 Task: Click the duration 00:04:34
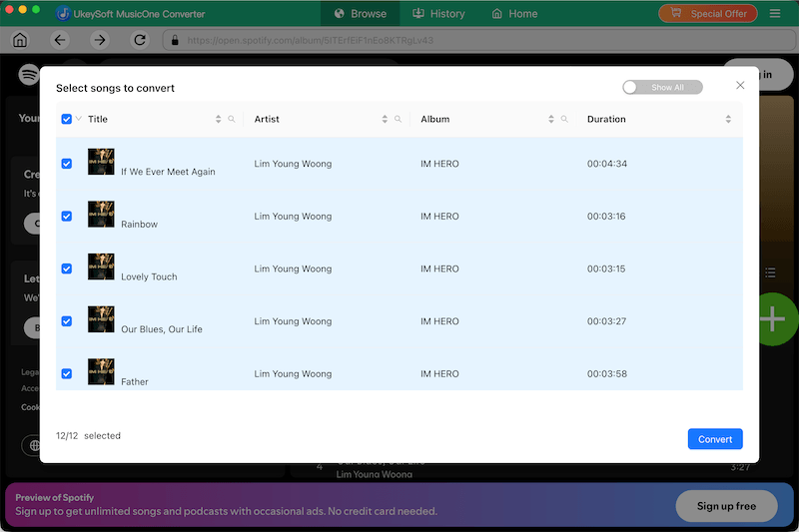click(x=607, y=164)
